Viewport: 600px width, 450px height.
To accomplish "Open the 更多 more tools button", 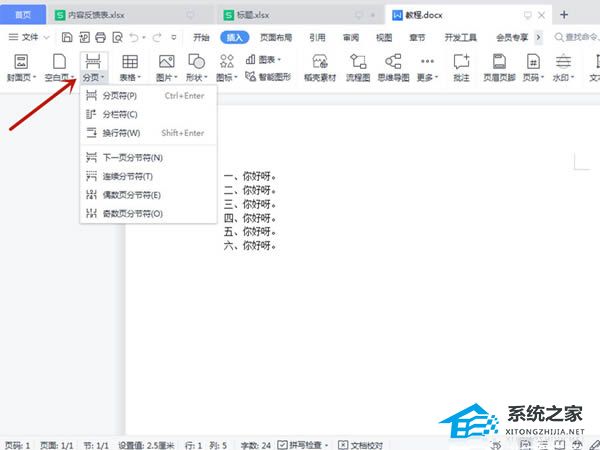I will tap(427, 67).
